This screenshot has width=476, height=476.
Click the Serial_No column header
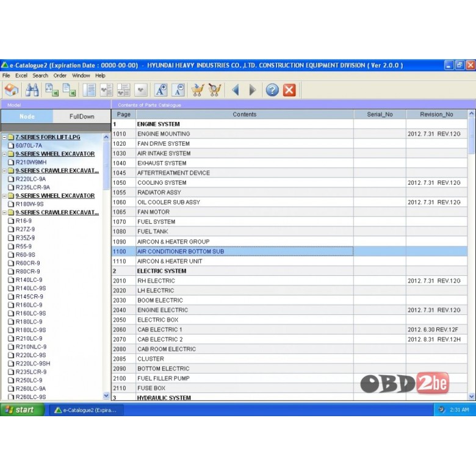coord(380,115)
